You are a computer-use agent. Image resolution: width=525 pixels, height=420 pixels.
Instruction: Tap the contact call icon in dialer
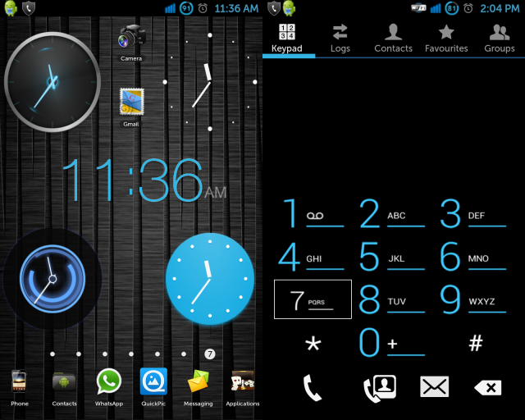(x=380, y=387)
